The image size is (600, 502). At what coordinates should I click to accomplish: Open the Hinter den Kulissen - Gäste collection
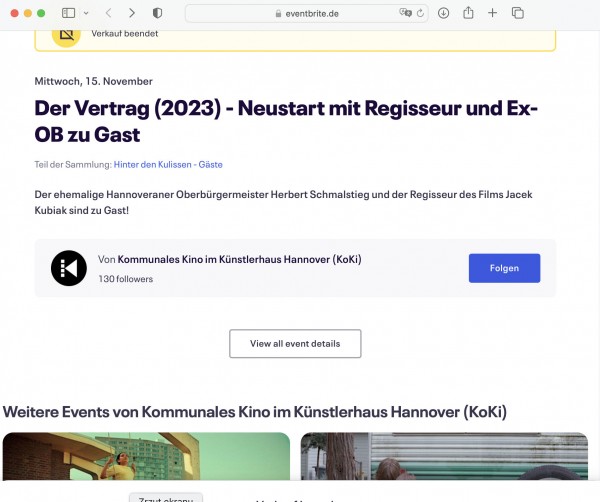[168, 165]
